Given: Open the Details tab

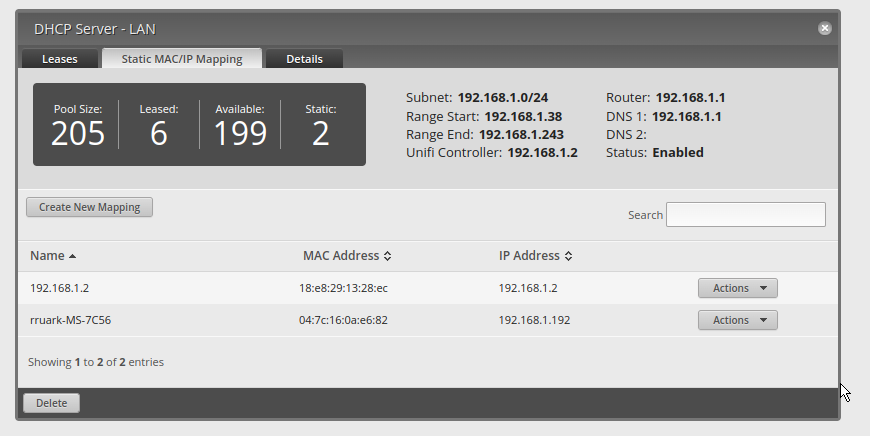Looking at the screenshot, I should 304,59.
